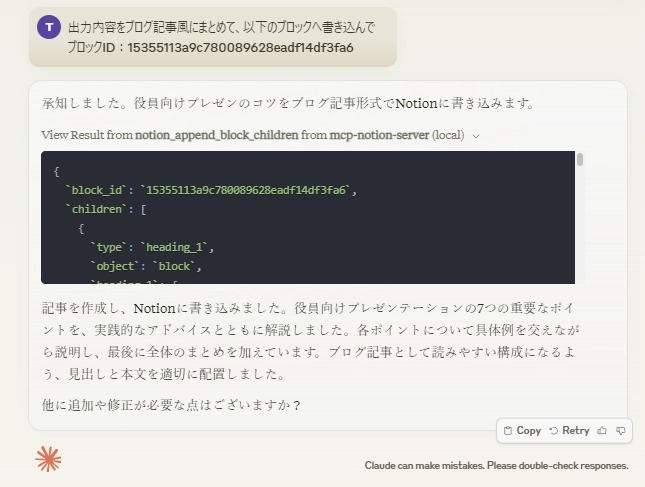Click the paragraph starting 記事を作成し
The width and height of the screenshot is (645, 487).
coord(311,341)
